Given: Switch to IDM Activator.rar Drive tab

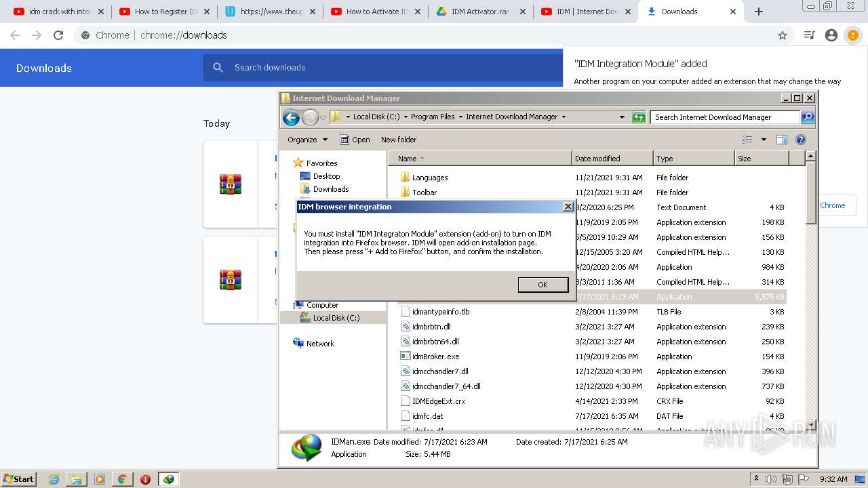Looking at the screenshot, I should pos(483,12).
